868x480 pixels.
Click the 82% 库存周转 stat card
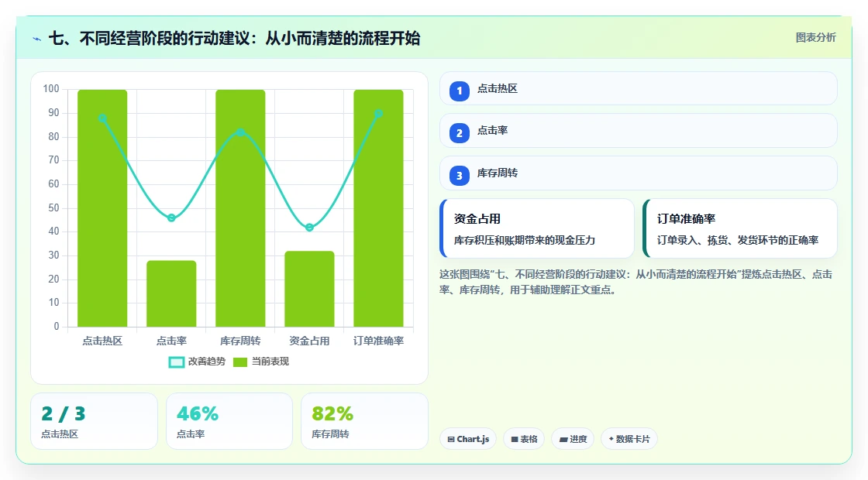pos(364,421)
